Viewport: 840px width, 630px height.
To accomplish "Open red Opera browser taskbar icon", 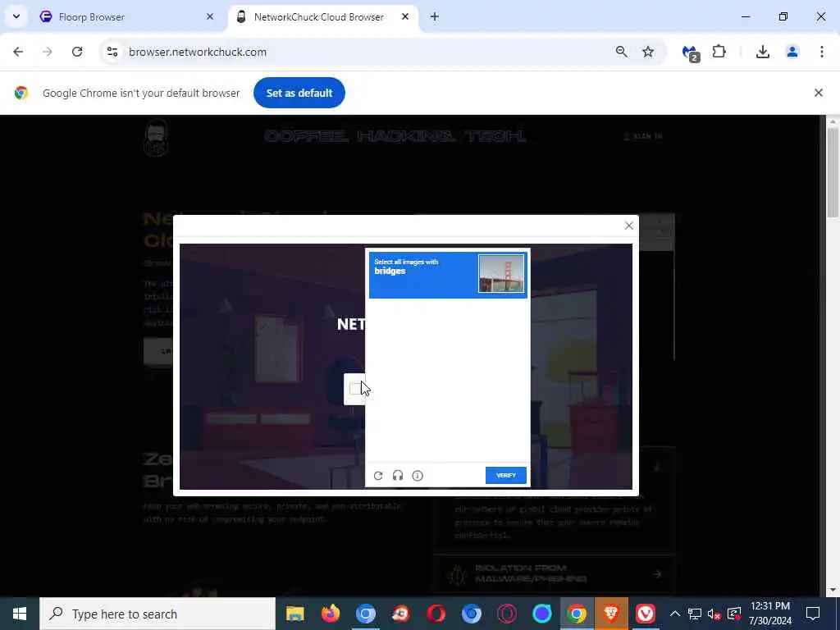I will point(436,614).
